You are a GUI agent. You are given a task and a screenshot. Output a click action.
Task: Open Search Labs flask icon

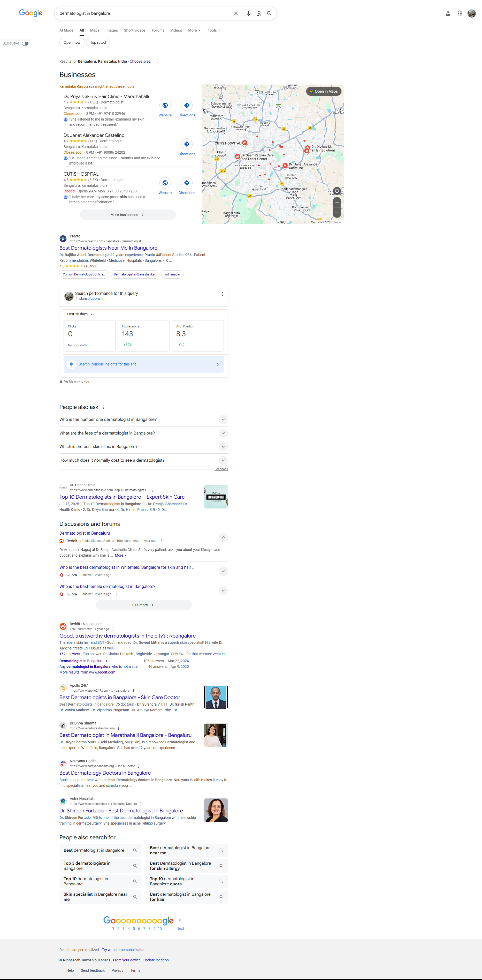pos(448,13)
